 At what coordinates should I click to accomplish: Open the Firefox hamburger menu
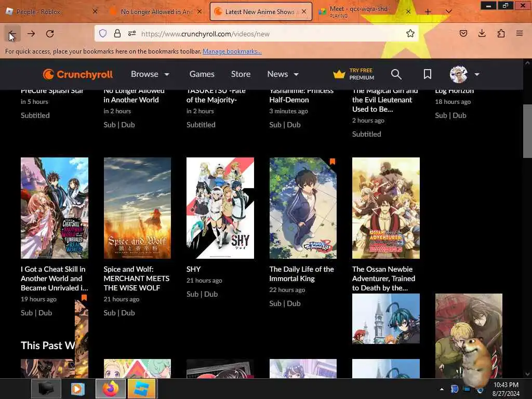coord(520,33)
